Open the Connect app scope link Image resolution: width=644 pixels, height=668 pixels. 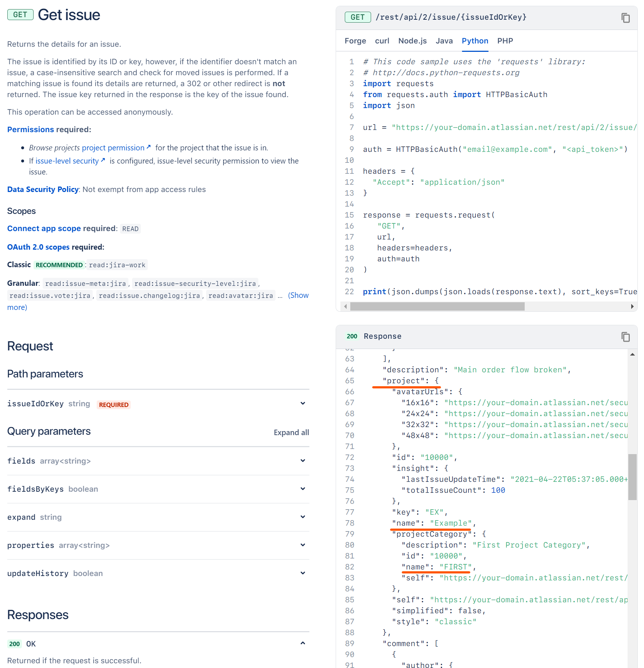(44, 229)
